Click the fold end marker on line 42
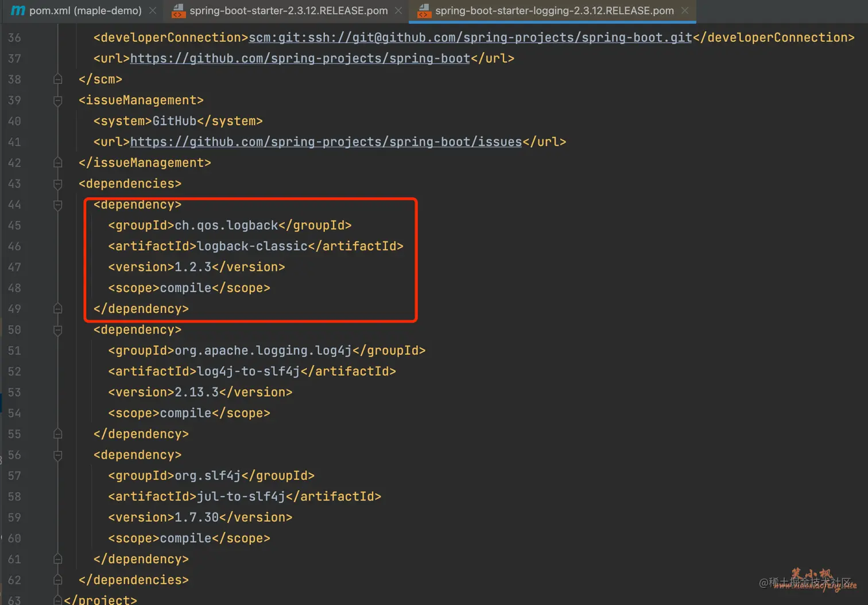Screen dimensions: 868x605 coord(58,163)
